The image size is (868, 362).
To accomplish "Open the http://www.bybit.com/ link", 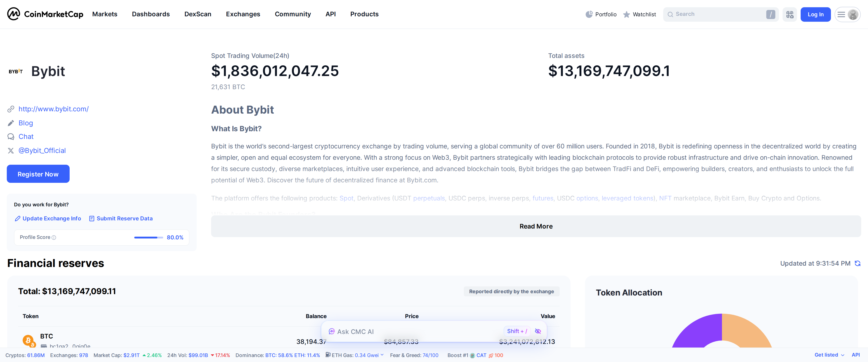I will pyautogui.click(x=54, y=109).
